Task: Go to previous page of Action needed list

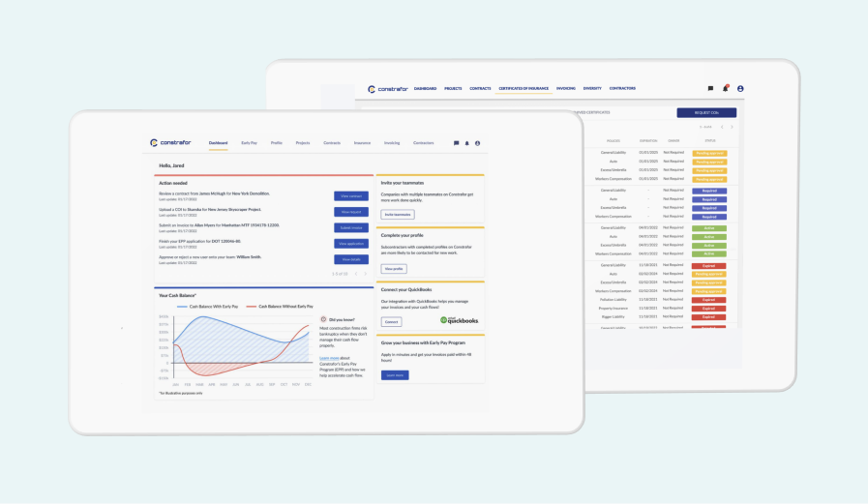Action: pyautogui.click(x=355, y=274)
